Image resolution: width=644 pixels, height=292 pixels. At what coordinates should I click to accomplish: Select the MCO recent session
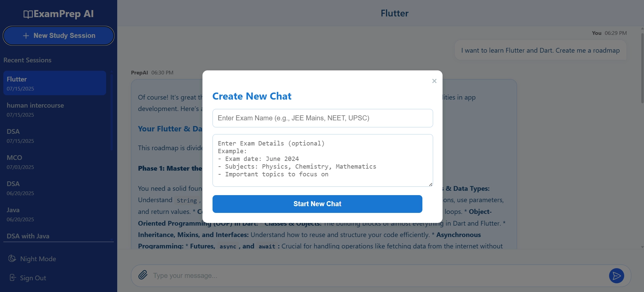coord(55,162)
